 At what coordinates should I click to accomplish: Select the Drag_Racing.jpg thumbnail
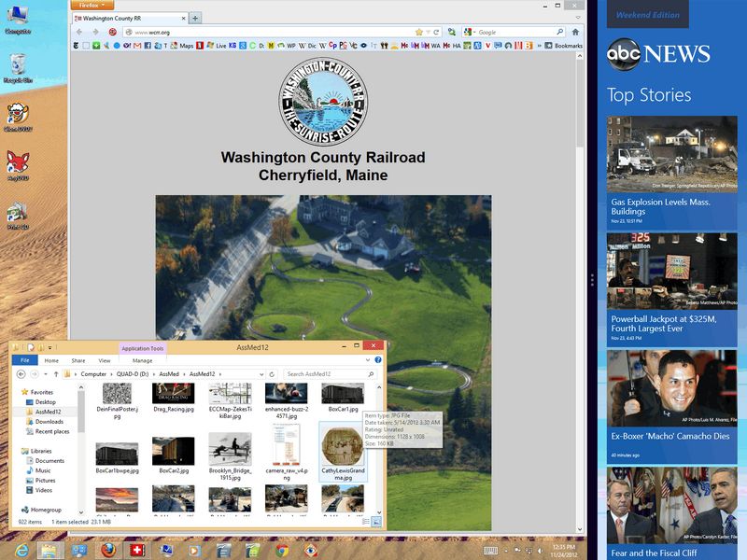click(x=174, y=393)
